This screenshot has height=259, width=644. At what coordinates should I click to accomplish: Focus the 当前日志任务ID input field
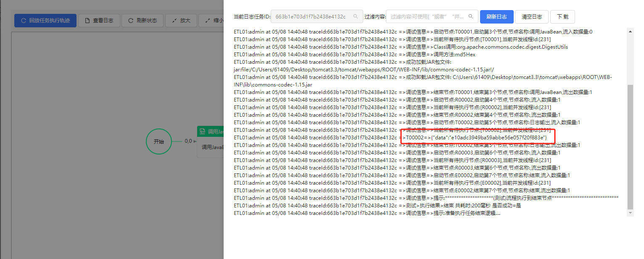pos(316,17)
